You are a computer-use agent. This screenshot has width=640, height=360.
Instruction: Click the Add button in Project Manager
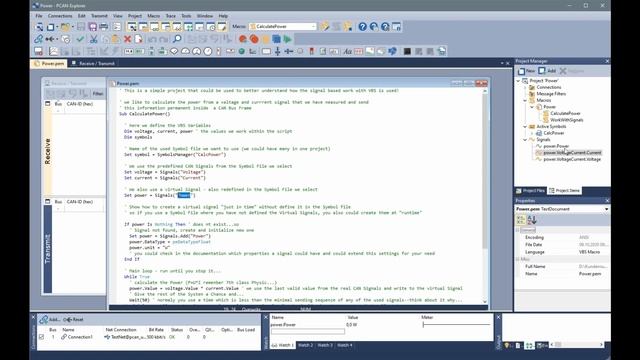click(547, 71)
